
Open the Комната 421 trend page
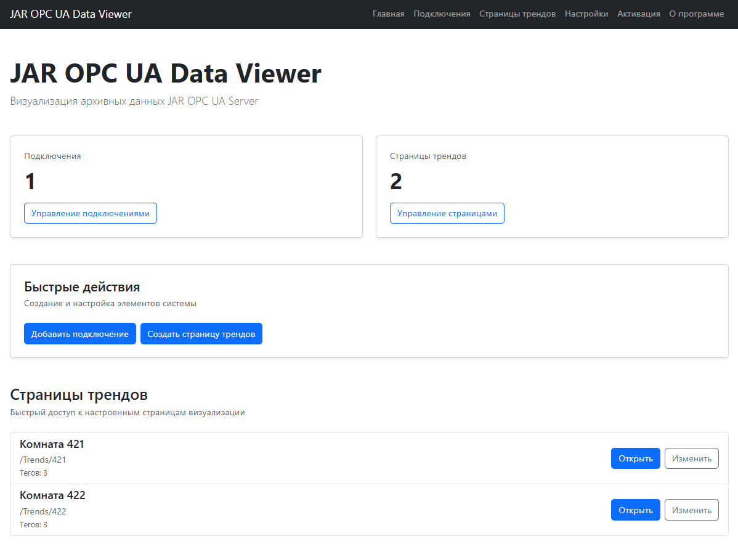(635, 458)
